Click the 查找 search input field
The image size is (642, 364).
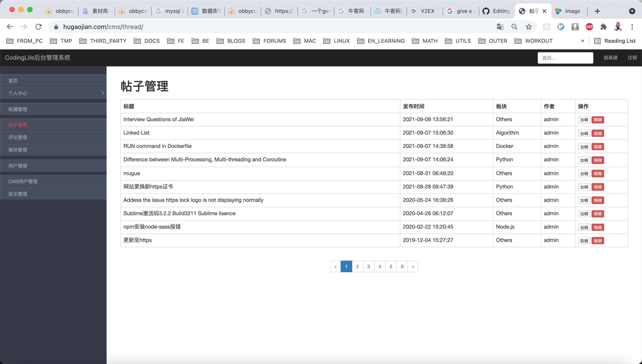[565, 58]
